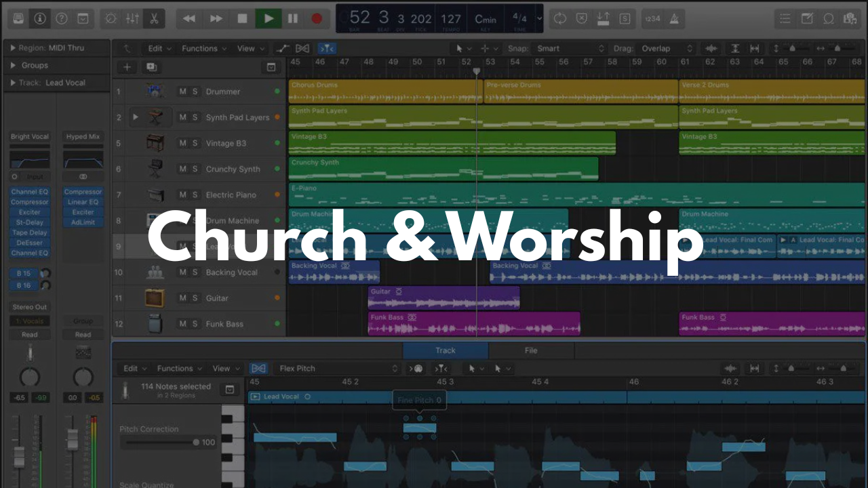
Task: Switch to the File tab in editor
Action: click(x=531, y=350)
